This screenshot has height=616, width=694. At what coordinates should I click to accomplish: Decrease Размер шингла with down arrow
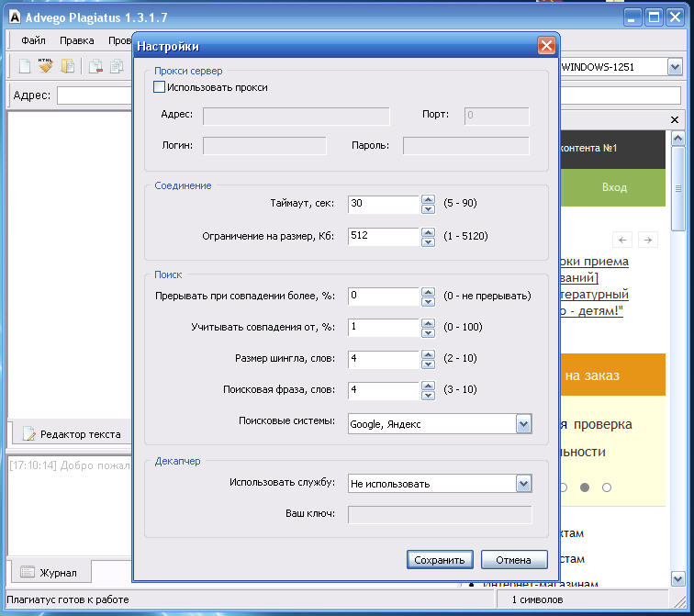point(428,363)
